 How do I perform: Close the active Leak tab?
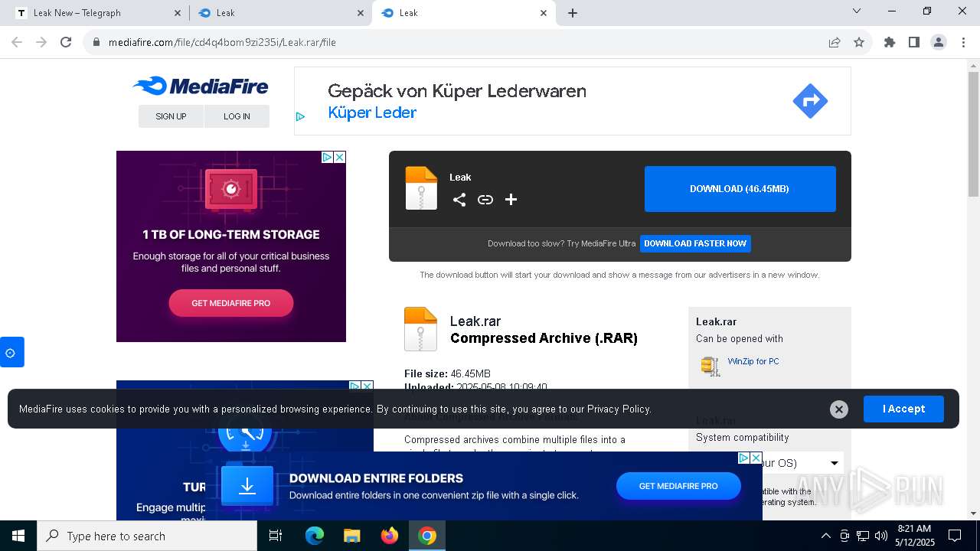click(x=544, y=13)
